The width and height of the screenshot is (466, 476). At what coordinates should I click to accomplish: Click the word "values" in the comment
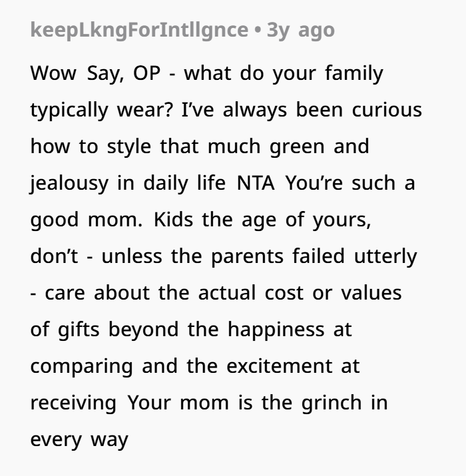tap(370, 292)
